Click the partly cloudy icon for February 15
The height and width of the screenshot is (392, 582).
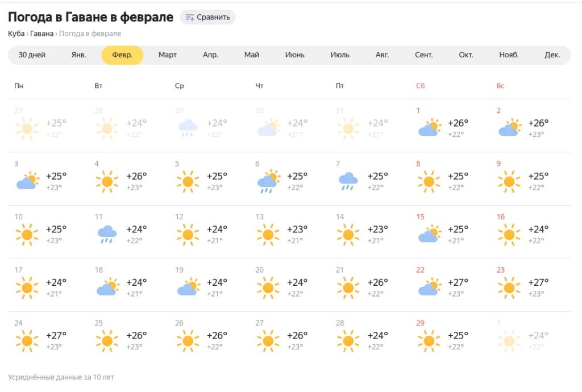[430, 233]
